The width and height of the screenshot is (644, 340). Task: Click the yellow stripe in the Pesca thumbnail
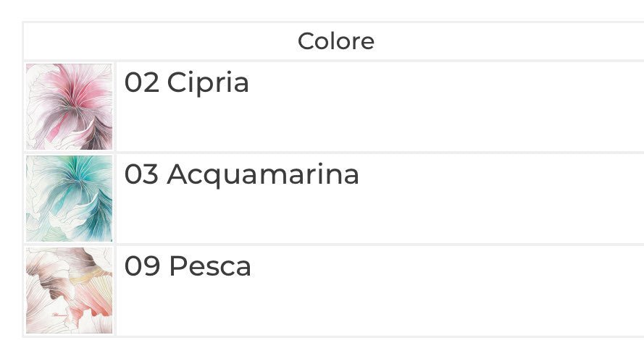click(88, 276)
